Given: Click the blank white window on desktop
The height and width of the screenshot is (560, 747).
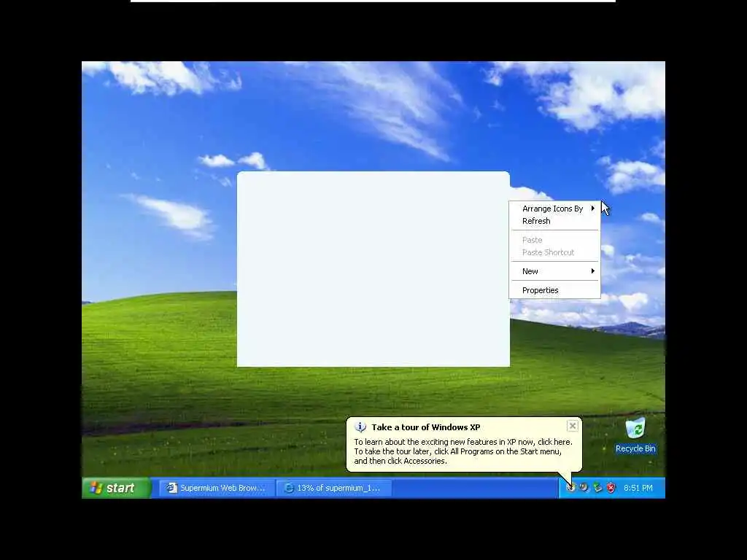Looking at the screenshot, I should click(373, 269).
